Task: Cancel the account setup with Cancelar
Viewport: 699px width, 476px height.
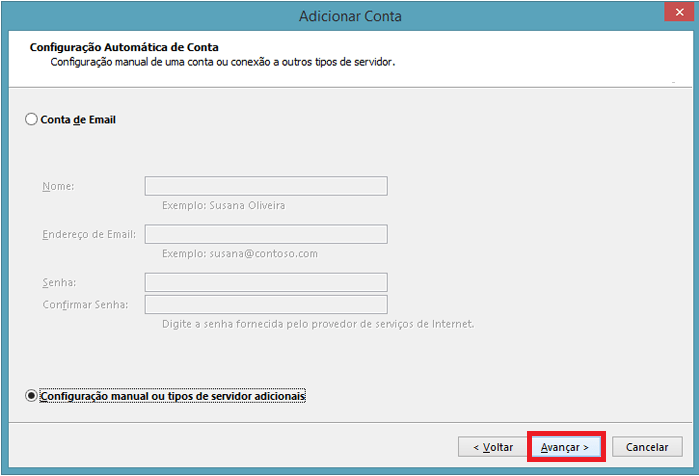Action: click(x=647, y=446)
